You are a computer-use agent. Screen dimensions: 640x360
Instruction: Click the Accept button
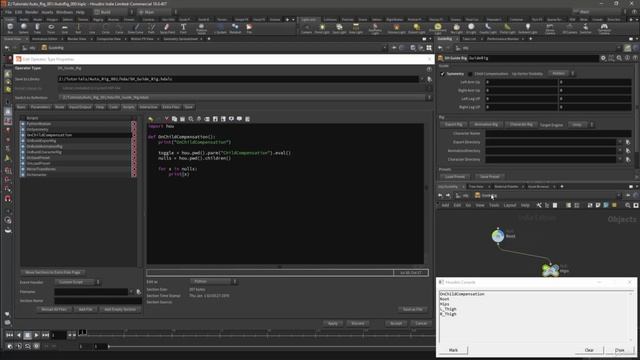pyautogui.click(x=396, y=323)
